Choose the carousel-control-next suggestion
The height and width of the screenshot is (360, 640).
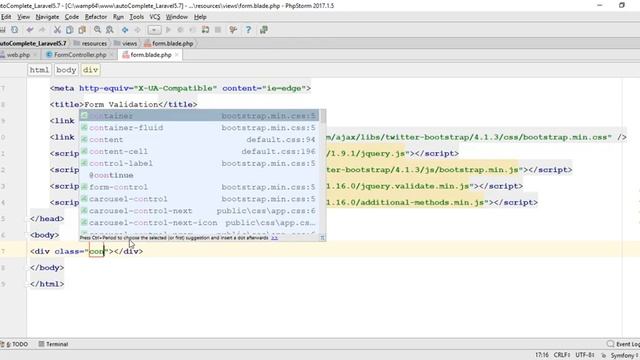[x=199, y=211]
